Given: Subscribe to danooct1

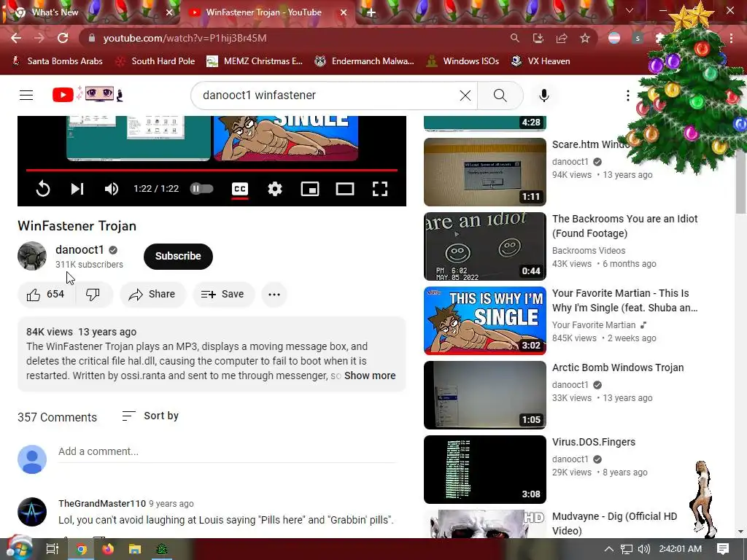Looking at the screenshot, I should coord(178,256).
